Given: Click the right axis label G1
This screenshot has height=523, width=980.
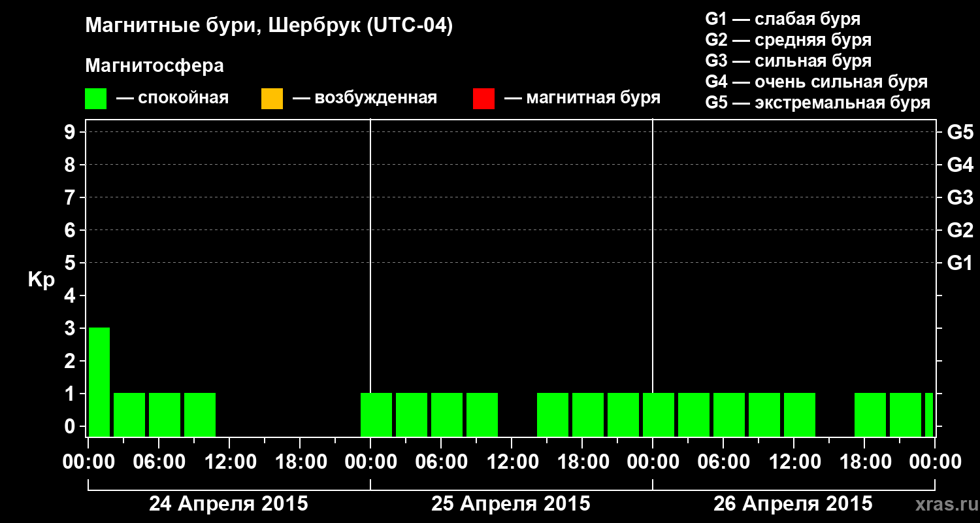Looking at the screenshot, I should tap(960, 263).
